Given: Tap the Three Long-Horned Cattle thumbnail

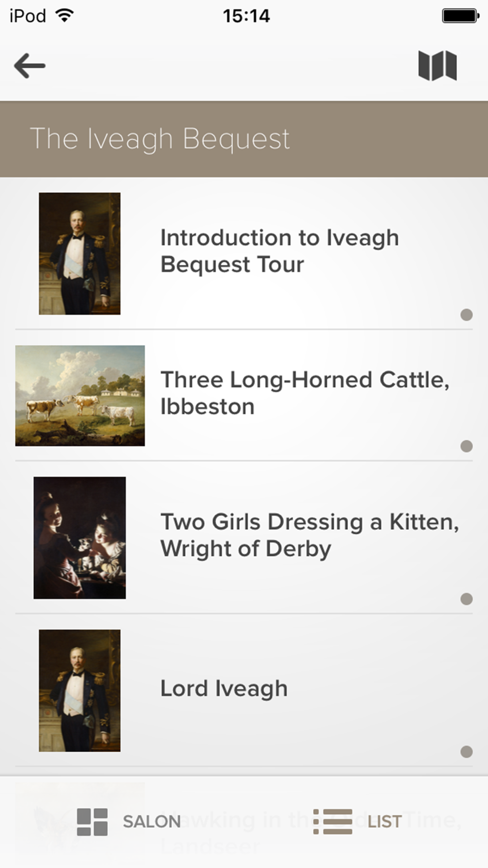Looking at the screenshot, I should tap(80, 395).
